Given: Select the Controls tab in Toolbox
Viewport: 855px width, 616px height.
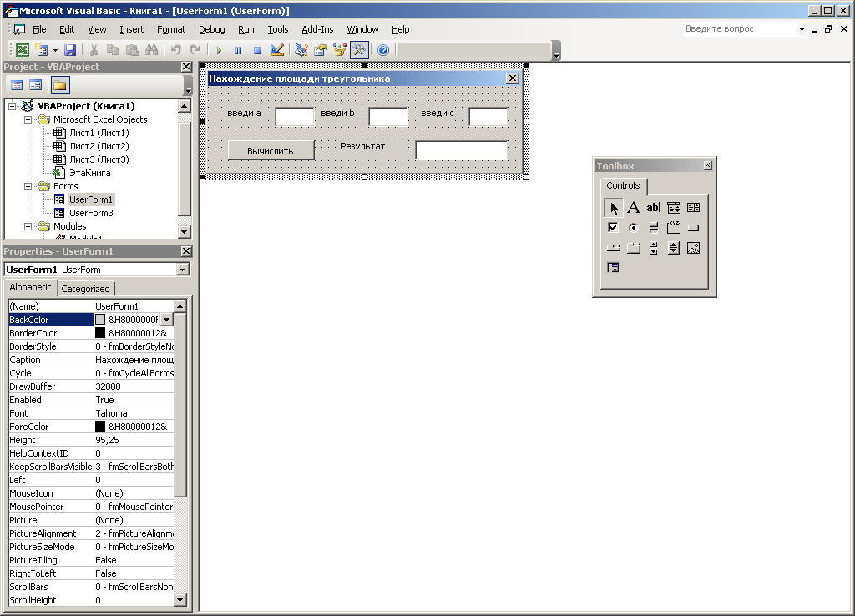Looking at the screenshot, I should 623,186.
